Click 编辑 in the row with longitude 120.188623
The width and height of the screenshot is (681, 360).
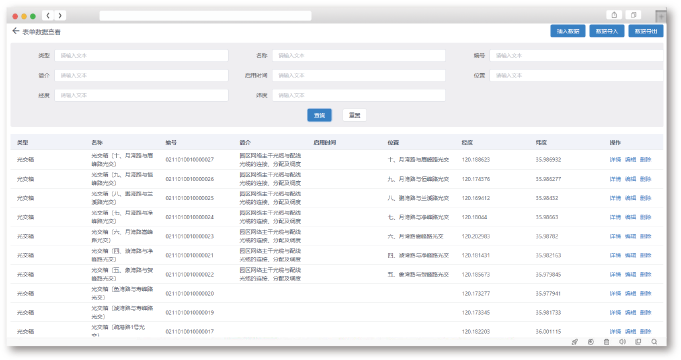(630, 159)
